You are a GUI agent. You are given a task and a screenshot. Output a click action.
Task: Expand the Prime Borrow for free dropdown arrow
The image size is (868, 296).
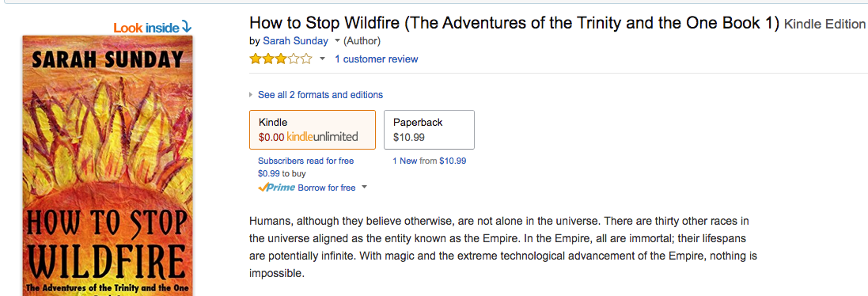(x=364, y=188)
